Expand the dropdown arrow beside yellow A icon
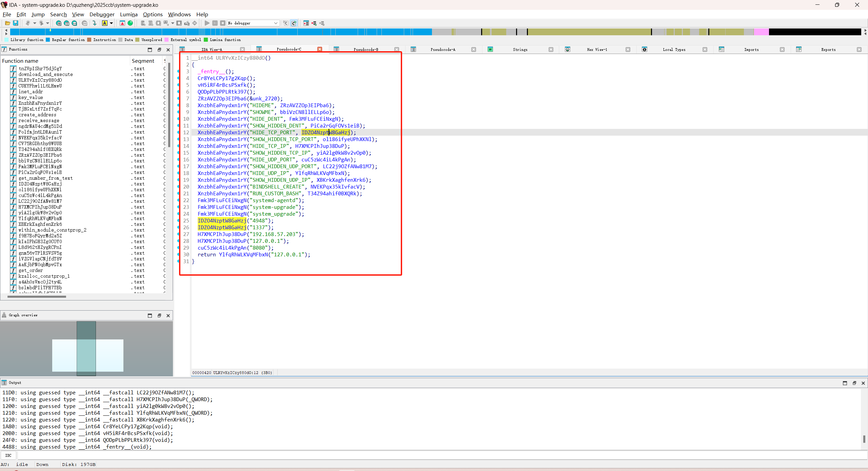 pyautogui.click(x=111, y=23)
